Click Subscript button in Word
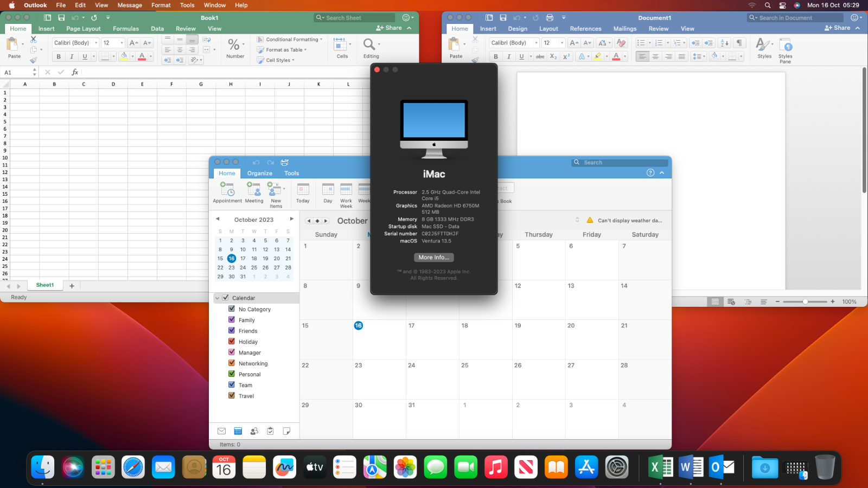The image size is (868, 488). [553, 56]
